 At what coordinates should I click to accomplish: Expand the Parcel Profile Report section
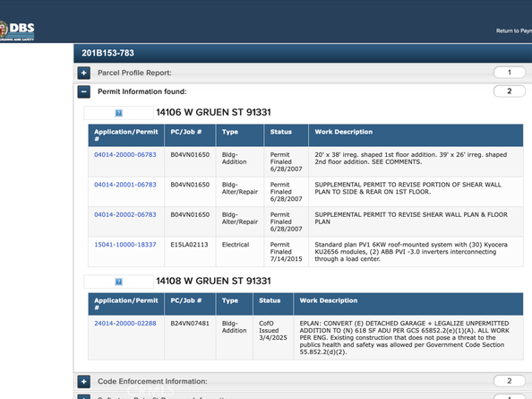coord(84,73)
